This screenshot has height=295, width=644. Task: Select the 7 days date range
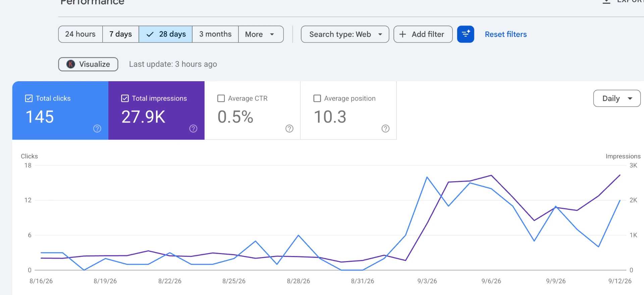[121, 34]
